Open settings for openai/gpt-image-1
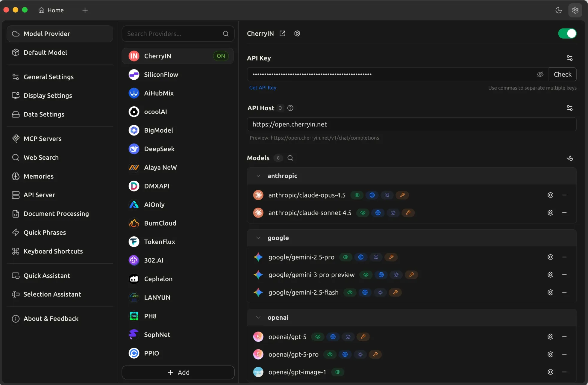588x385 pixels. 550,372
